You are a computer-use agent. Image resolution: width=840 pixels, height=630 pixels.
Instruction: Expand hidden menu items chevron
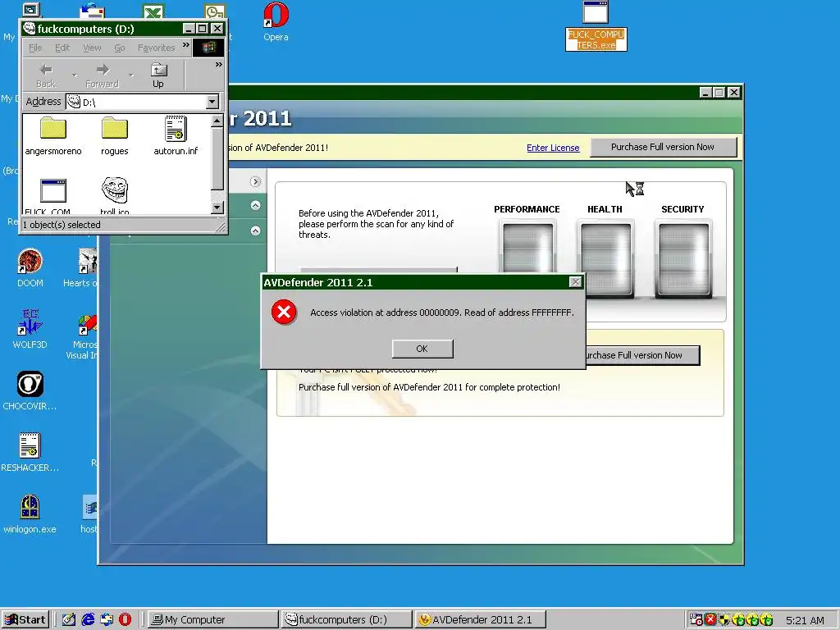[186, 45]
